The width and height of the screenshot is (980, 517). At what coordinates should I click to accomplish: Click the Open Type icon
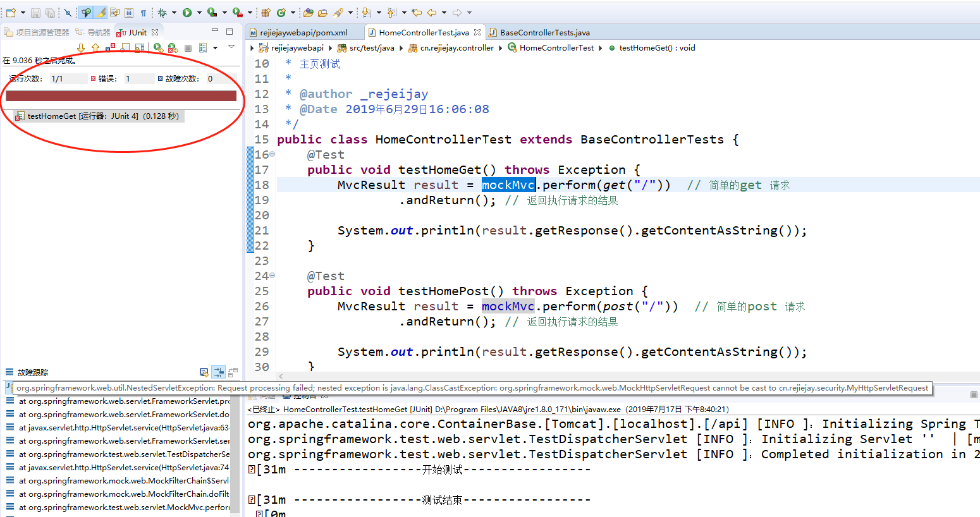pos(308,13)
